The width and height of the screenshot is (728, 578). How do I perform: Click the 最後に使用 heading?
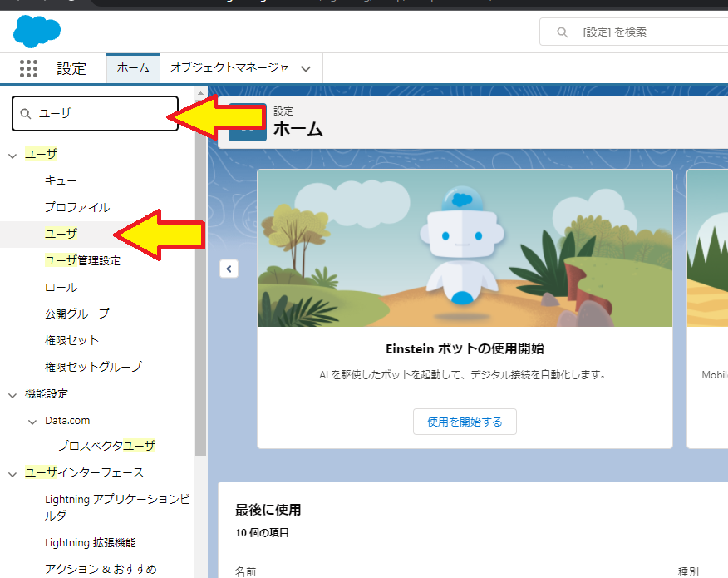point(268,510)
